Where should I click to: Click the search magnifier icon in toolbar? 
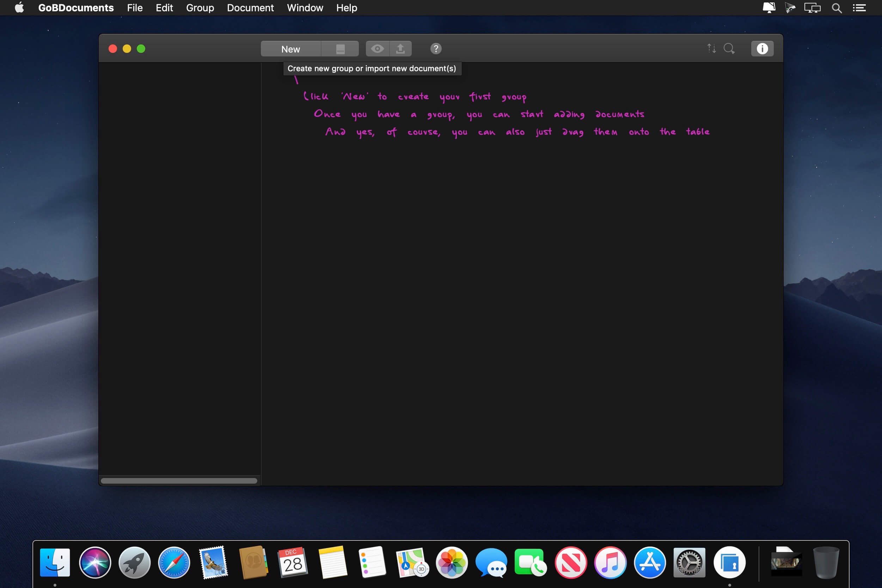(730, 49)
